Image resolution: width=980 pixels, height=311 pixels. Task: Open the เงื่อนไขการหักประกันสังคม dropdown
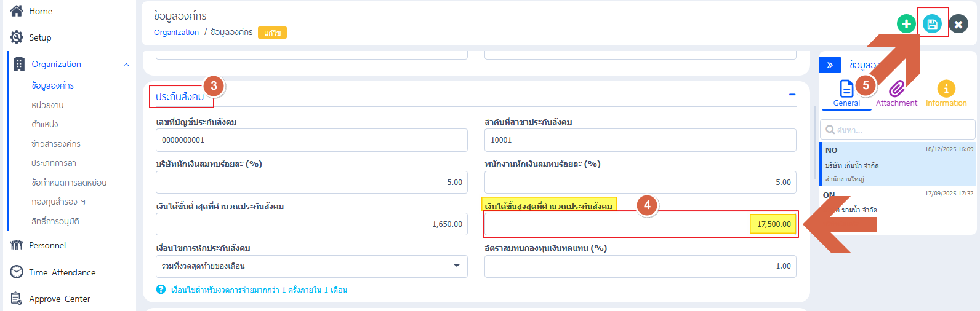pos(311,266)
